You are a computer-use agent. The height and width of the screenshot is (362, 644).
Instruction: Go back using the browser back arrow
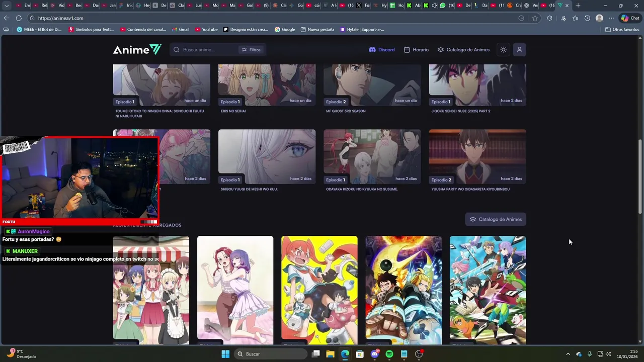tap(7, 18)
